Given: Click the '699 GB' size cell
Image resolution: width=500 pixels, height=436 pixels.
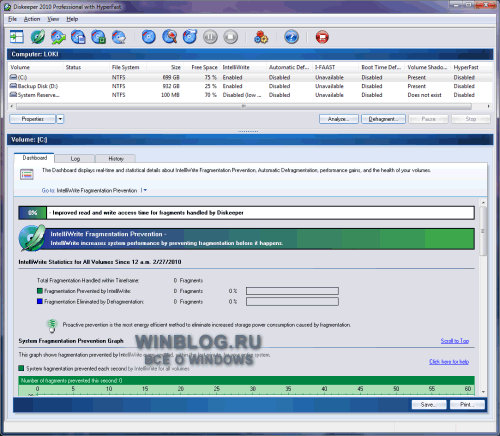Looking at the screenshot, I should pyautogui.click(x=171, y=77).
